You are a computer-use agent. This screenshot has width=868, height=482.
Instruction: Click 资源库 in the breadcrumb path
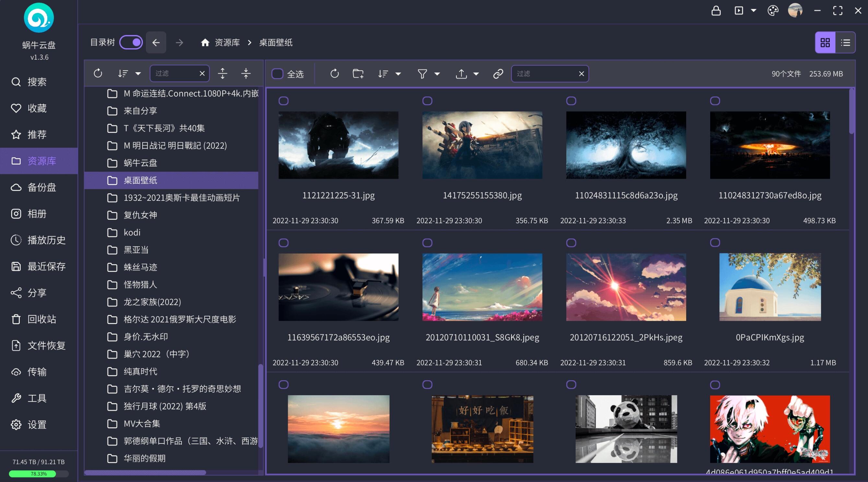pos(227,42)
